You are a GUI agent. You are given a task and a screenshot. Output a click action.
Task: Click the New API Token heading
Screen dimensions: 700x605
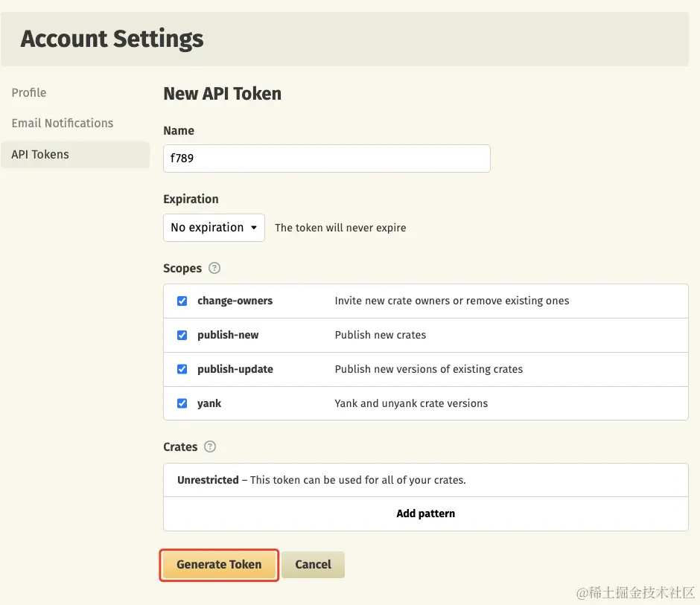click(222, 94)
